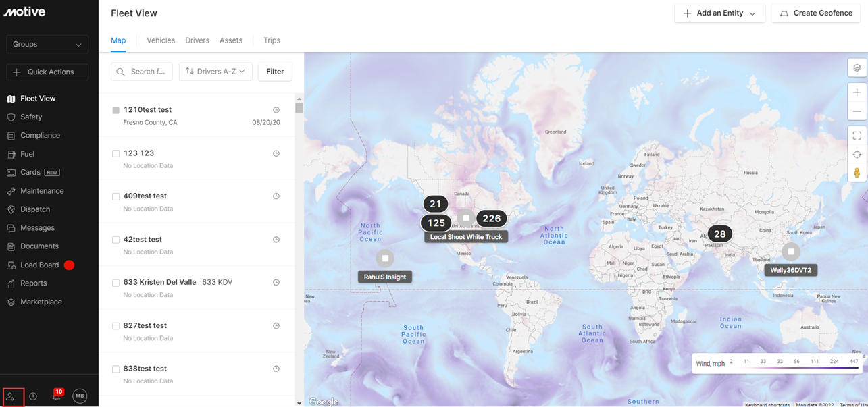Expand the Add an Entity dropdown
Screen dimensions: 868x407
click(x=719, y=13)
